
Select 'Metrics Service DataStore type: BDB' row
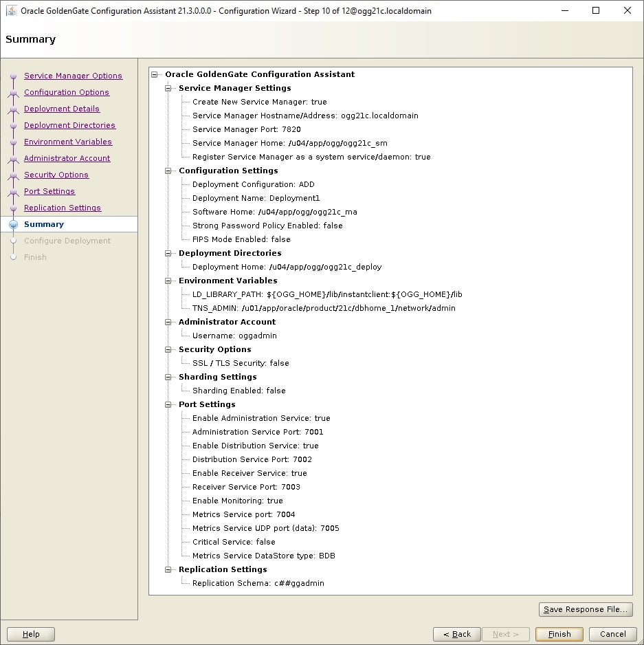click(264, 556)
